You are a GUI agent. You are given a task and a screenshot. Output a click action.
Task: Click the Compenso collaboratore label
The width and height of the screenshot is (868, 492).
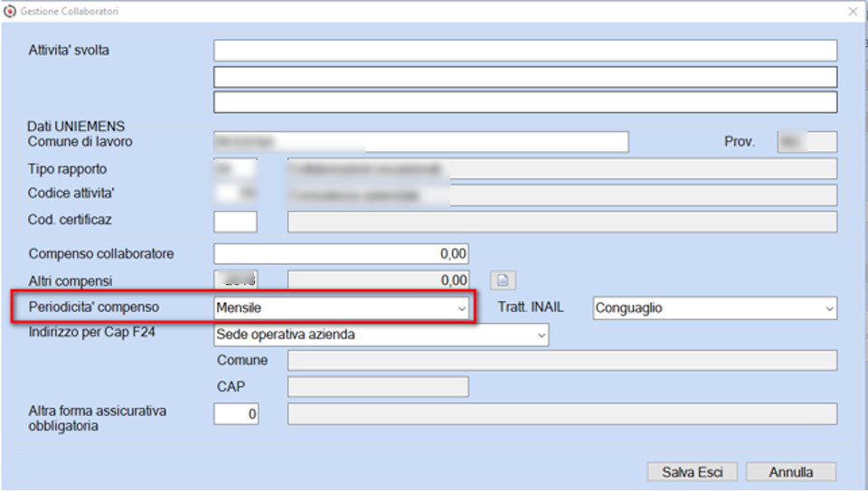[x=100, y=254]
